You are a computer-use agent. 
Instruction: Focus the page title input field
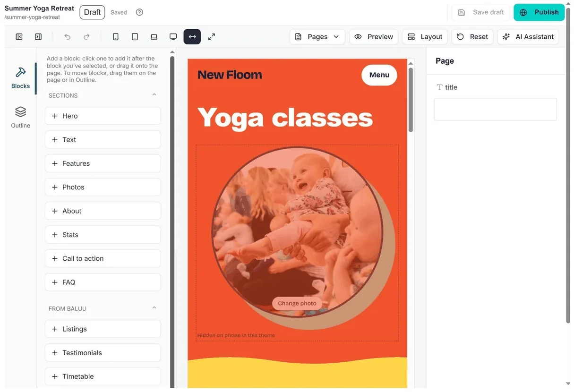[x=495, y=109]
